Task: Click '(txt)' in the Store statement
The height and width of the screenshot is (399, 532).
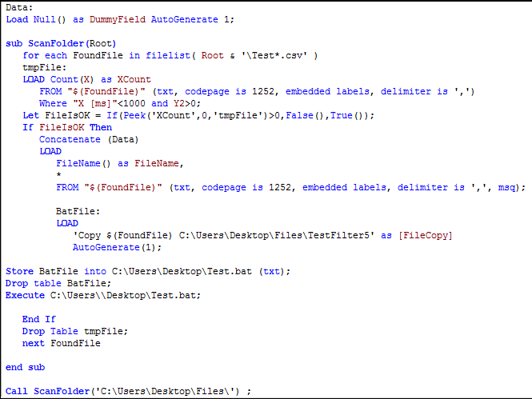Action: coord(272,272)
